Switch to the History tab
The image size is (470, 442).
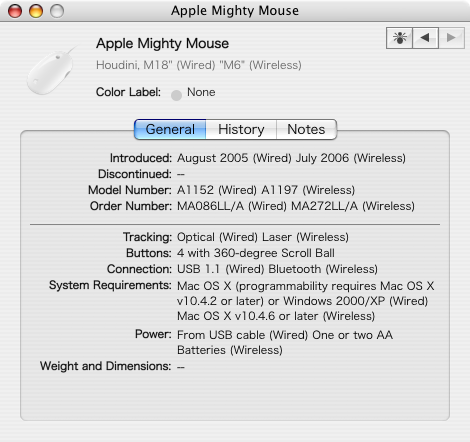pos(241,129)
